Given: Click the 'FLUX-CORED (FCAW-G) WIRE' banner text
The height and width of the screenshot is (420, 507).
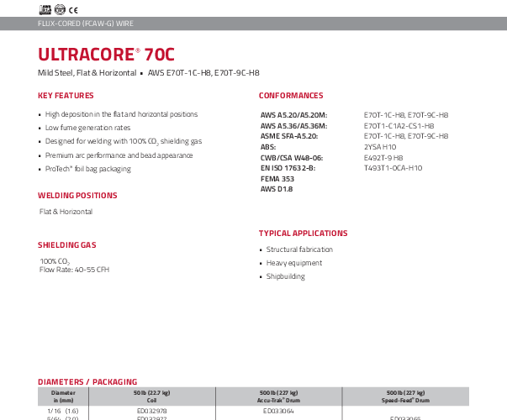Looking at the screenshot, I should [x=86, y=24].
